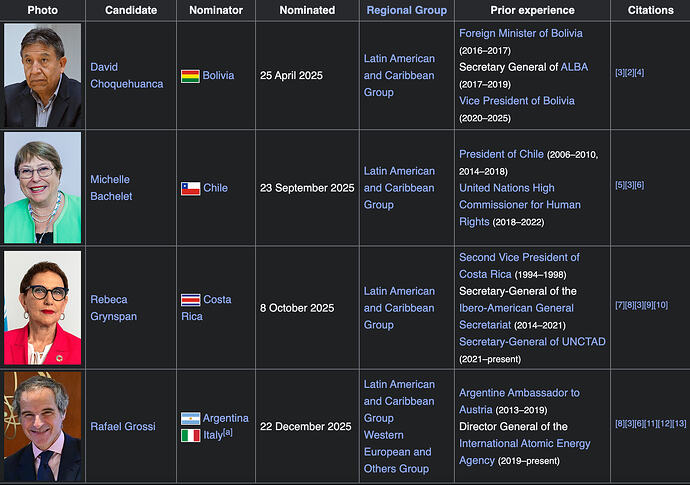Open Western European and Others Group link
690x485 pixels.
(x=397, y=452)
